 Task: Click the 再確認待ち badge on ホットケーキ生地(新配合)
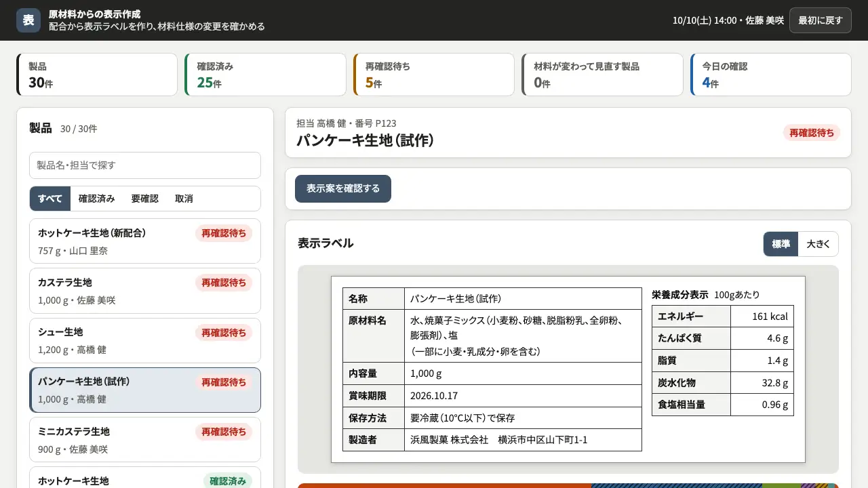224,233
